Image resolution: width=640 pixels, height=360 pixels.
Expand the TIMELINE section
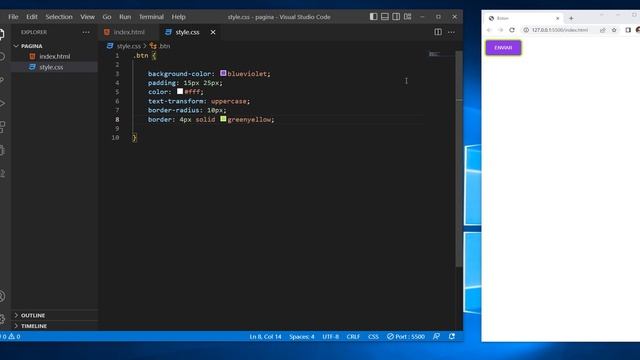(x=55, y=326)
